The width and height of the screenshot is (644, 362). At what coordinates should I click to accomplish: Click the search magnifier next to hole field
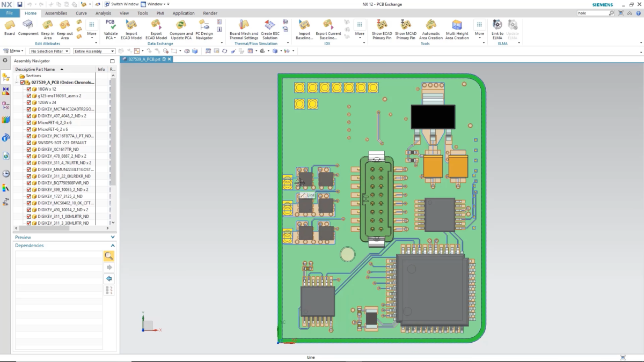(612, 13)
